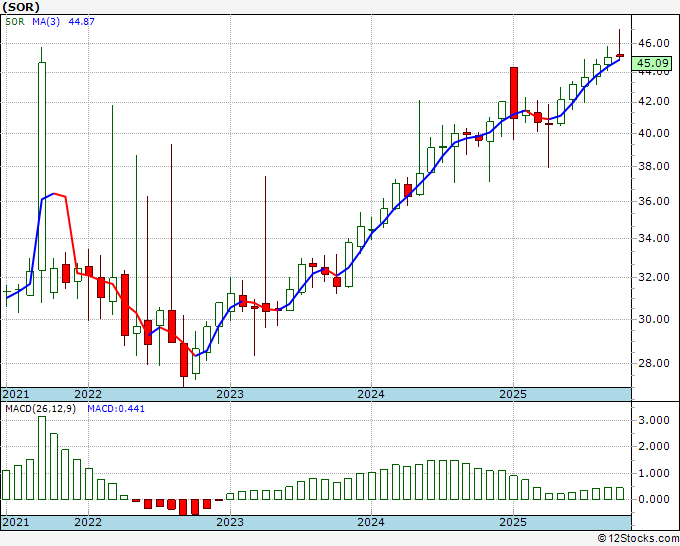The image size is (680, 546).
Task: Select the 30.00 price axis label
Action: [x=654, y=319]
